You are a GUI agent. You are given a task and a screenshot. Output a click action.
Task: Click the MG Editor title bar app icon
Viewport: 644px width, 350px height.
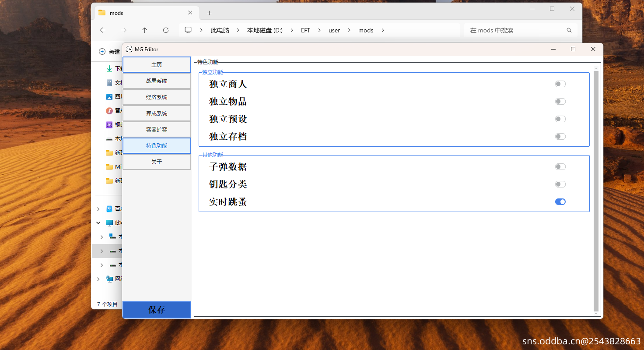pos(129,49)
